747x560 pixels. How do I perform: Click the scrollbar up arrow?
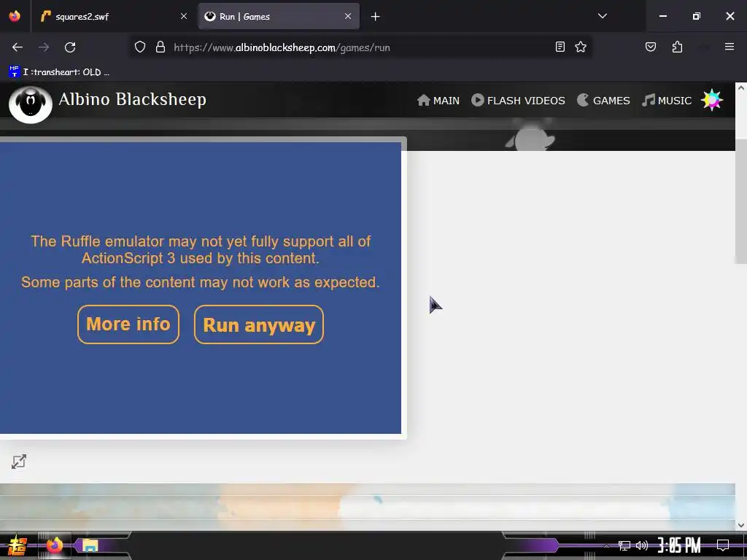tap(741, 87)
